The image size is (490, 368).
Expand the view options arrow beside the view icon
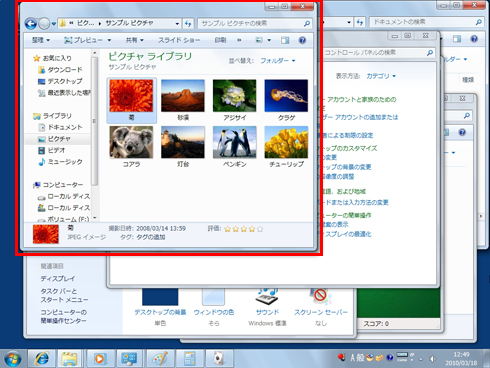(x=269, y=40)
